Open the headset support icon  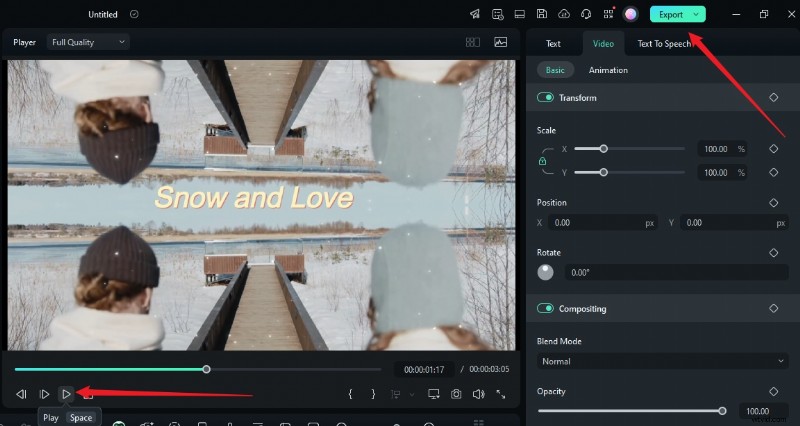pos(586,14)
